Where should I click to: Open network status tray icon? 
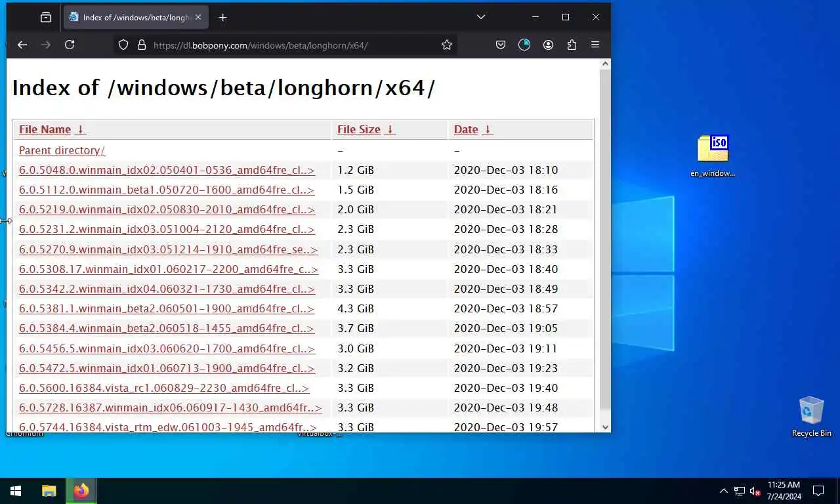740,491
